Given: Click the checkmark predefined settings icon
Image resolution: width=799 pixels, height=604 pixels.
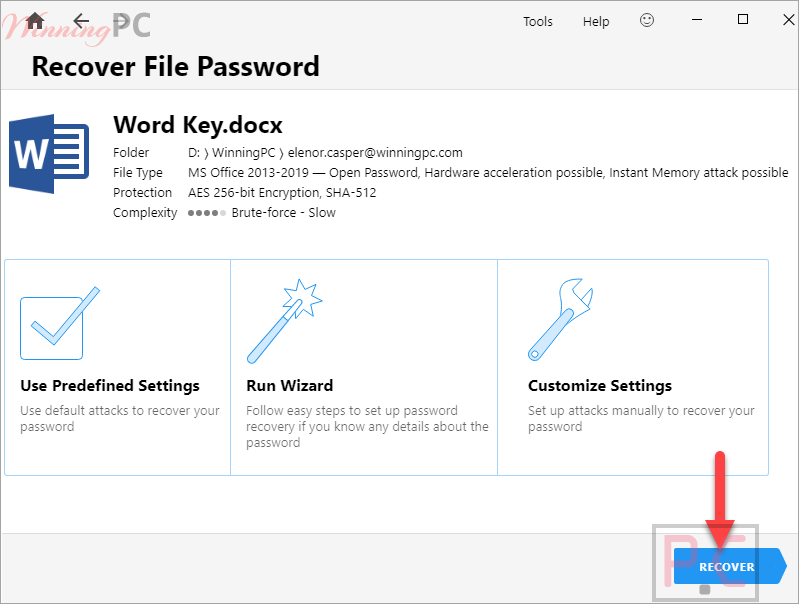Looking at the screenshot, I should point(60,324).
